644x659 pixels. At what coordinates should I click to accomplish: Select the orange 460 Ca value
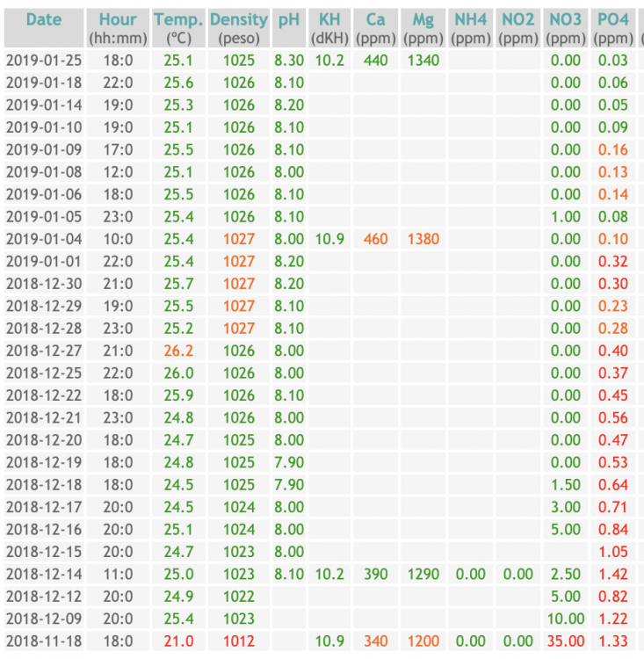[x=375, y=239]
